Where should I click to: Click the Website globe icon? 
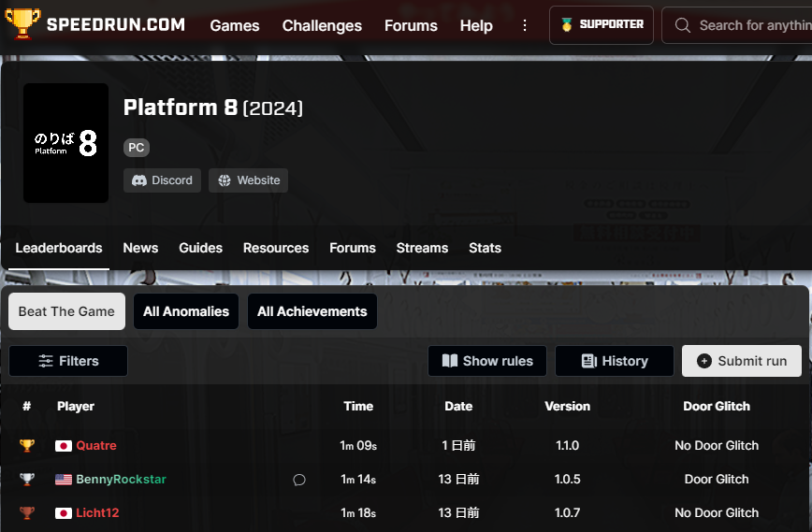coord(225,180)
